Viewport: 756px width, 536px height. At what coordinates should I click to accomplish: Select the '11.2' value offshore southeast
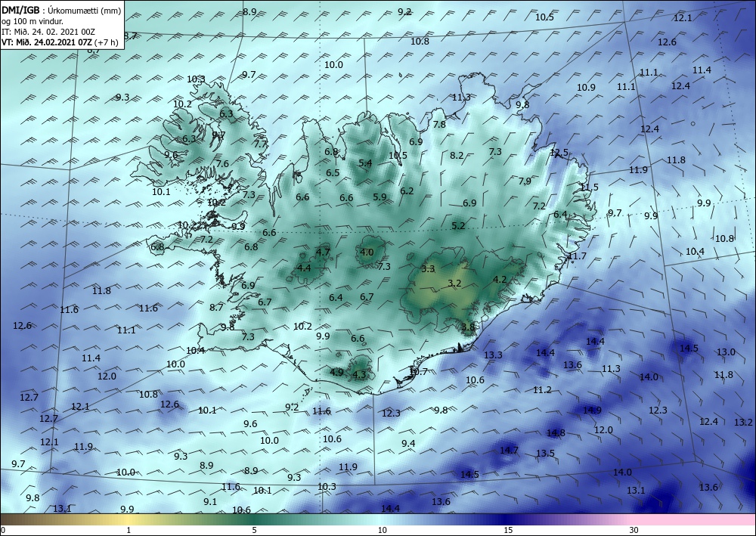tap(542, 389)
